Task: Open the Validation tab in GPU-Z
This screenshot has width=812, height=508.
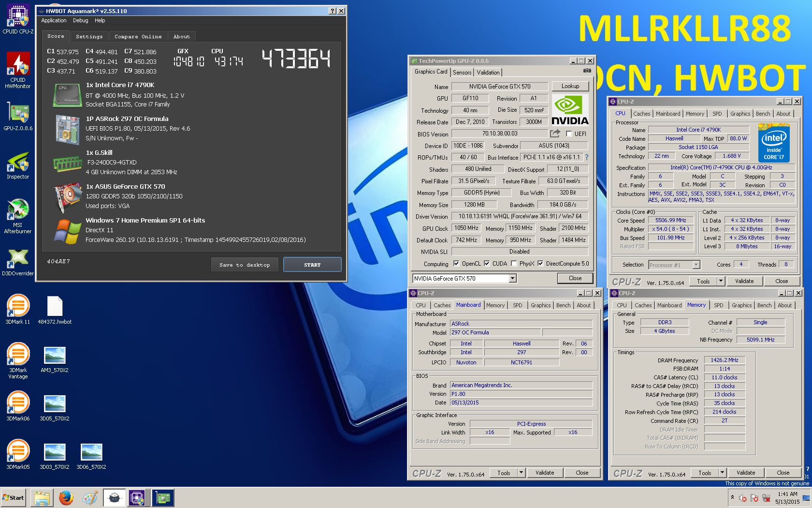Action: (488, 73)
